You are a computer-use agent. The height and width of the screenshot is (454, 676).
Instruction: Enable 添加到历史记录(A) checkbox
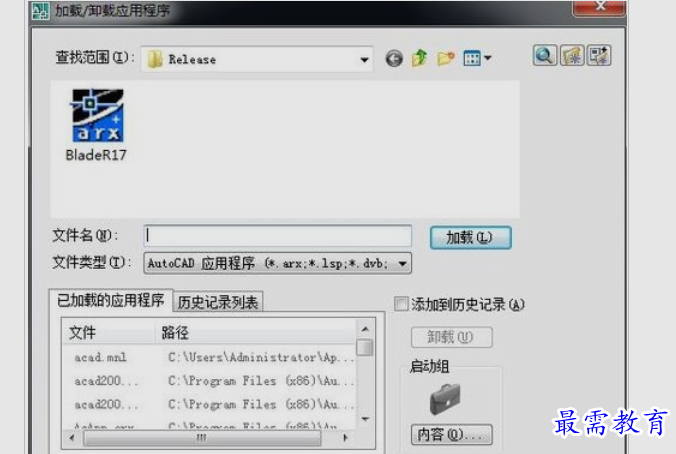pos(401,304)
